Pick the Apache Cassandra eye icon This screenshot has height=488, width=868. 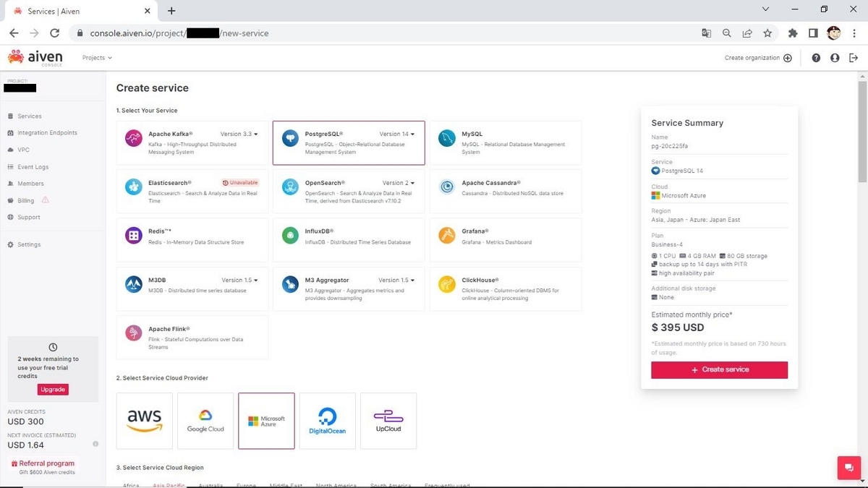(x=447, y=187)
